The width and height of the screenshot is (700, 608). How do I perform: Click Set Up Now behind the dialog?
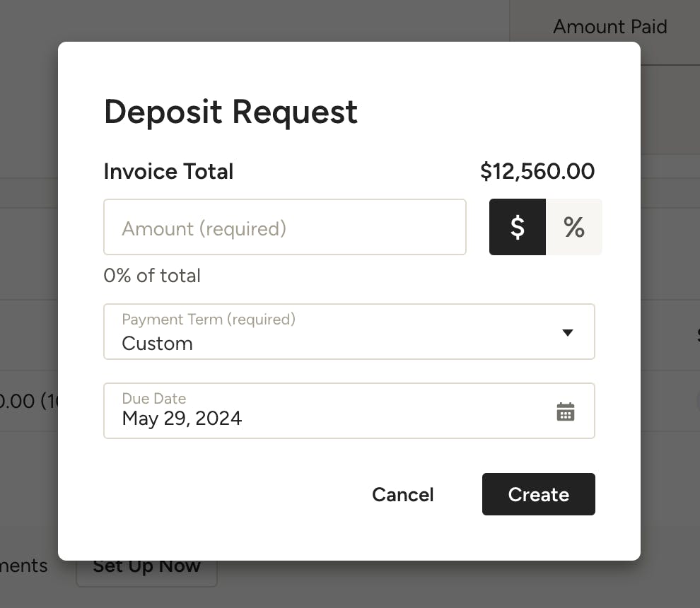pos(146,566)
